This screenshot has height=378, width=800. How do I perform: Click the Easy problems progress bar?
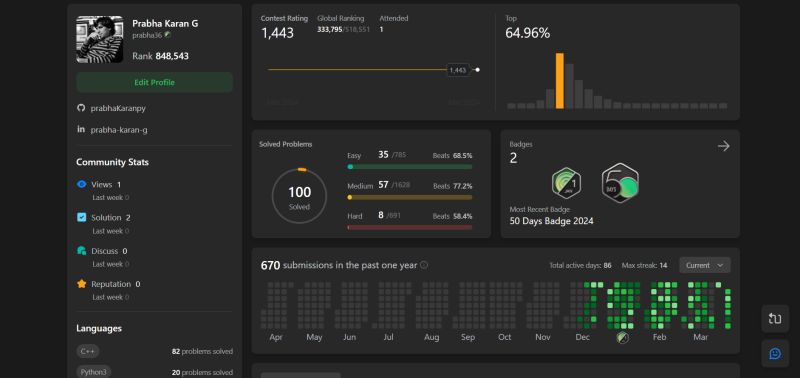point(410,167)
